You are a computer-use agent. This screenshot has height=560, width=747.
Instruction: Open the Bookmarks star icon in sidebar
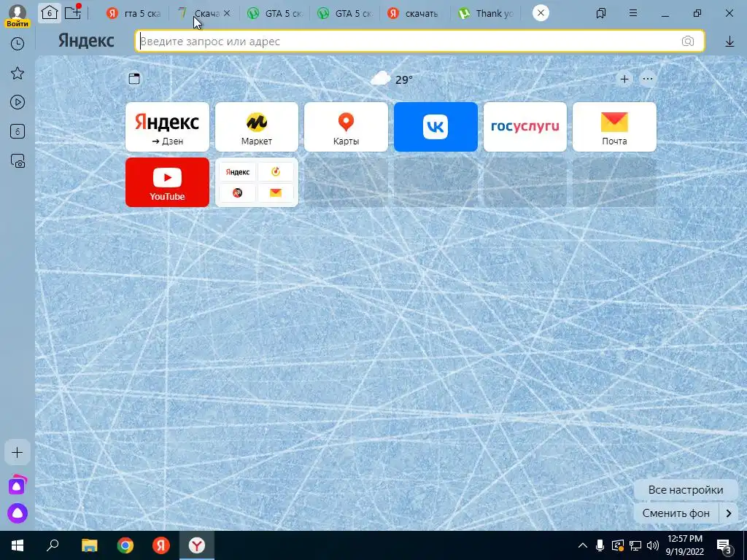pyautogui.click(x=18, y=73)
